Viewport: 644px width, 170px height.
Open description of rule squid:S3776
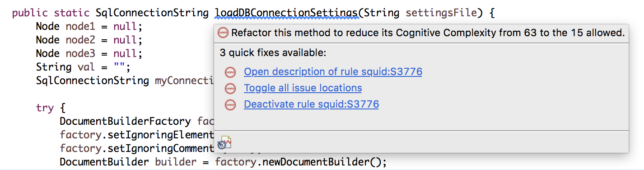[333, 72]
